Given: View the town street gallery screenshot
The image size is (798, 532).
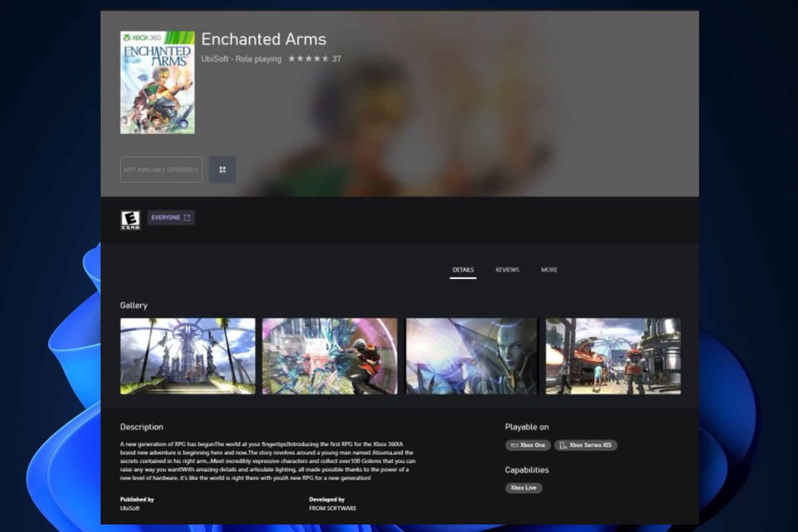Looking at the screenshot, I should 613,356.
